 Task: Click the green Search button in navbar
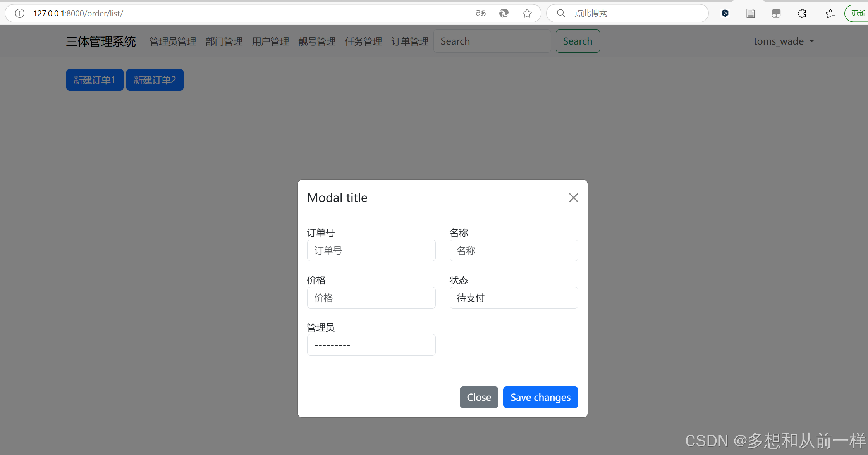pyautogui.click(x=578, y=41)
